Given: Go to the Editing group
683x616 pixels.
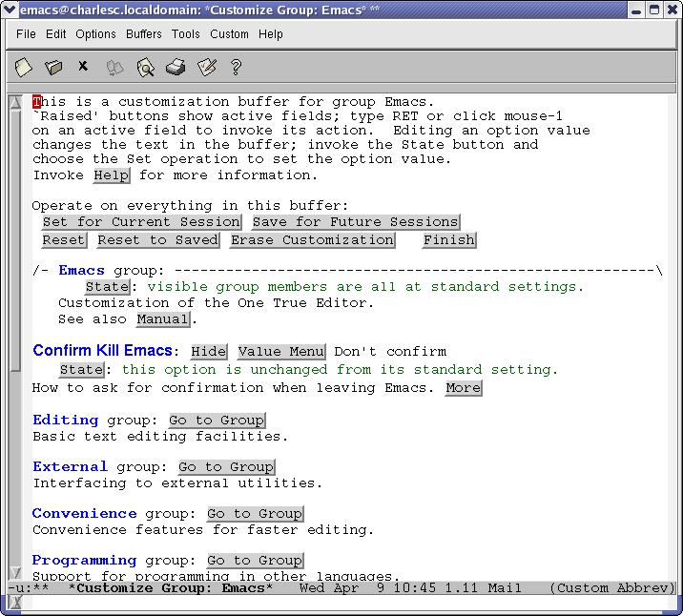Looking at the screenshot, I should coord(217,421).
